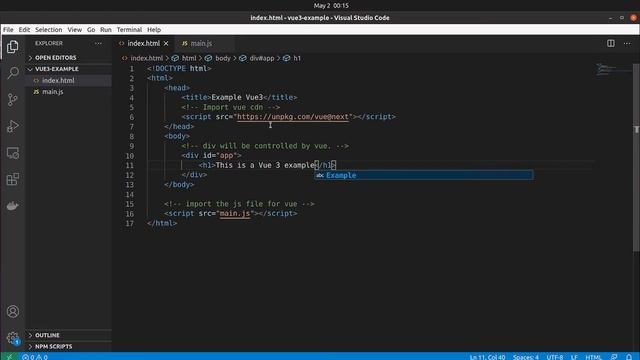Open the Terminal menu
The image size is (640, 360).
pos(129,30)
